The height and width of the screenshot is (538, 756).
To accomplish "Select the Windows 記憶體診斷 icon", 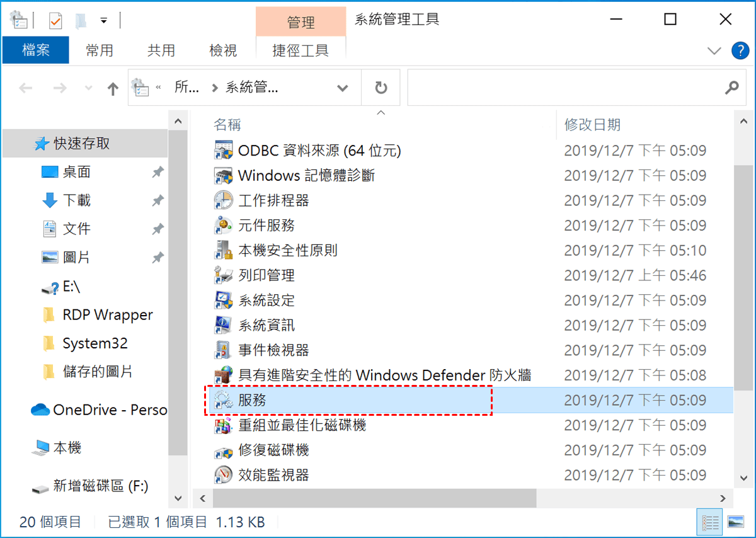I will 224,175.
